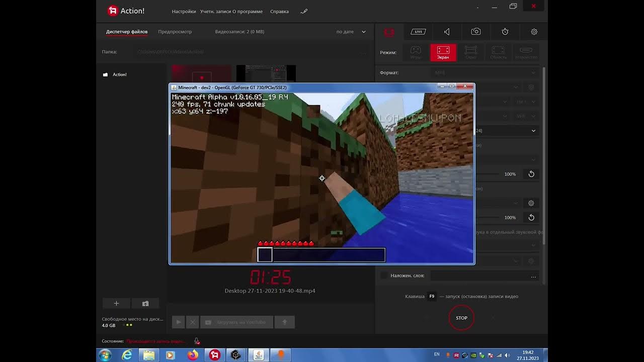
Task: Open the benchmark stopwatch tab
Action: [505, 32]
